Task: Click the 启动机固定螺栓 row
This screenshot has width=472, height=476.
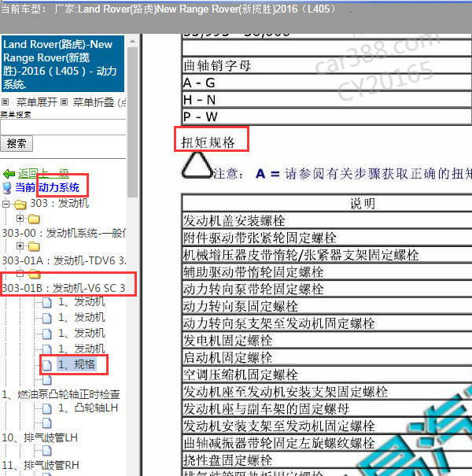Action: (326, 357)
